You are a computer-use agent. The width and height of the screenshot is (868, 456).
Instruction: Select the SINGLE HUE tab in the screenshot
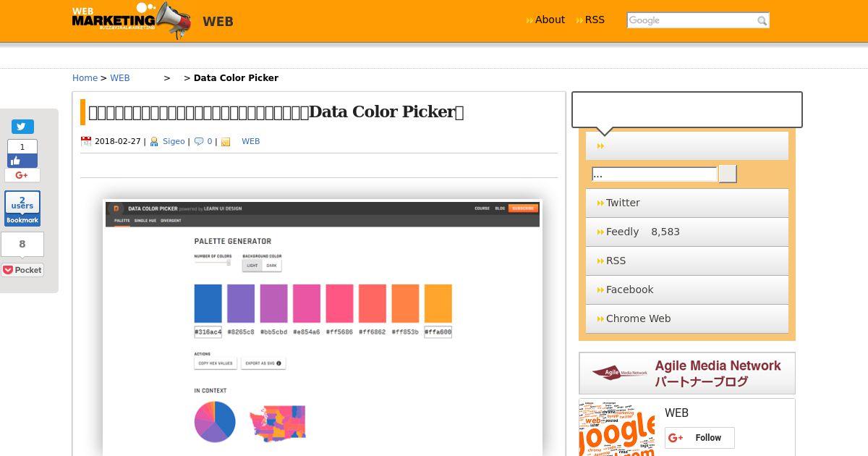click(x=145, y=220)
